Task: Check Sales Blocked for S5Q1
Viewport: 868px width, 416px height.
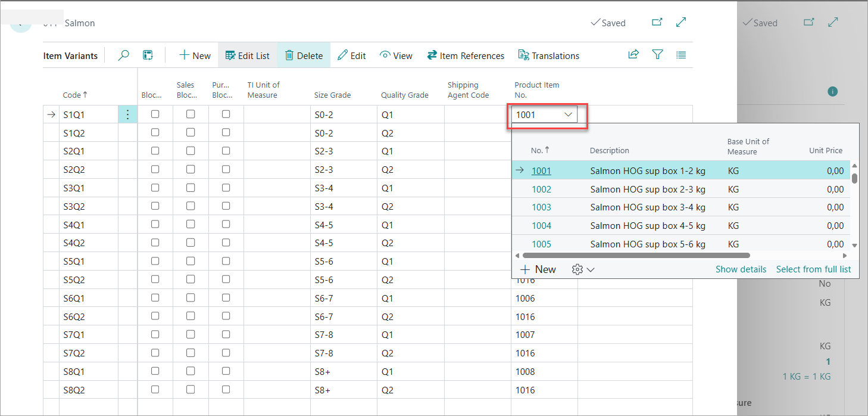Action: [x=191, y=261]
